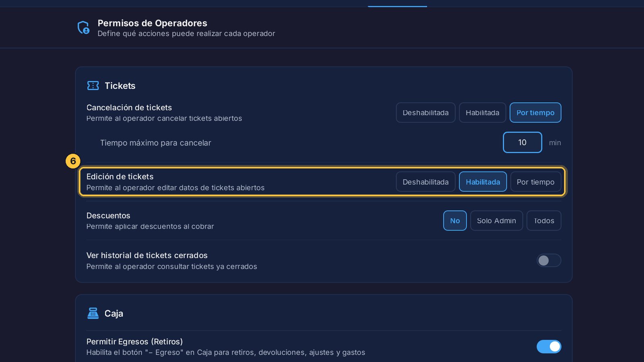Image resolution: width=644 pixels, height=362 pixels.
Task: Set Descuentos to No
Action: (455, 221)
